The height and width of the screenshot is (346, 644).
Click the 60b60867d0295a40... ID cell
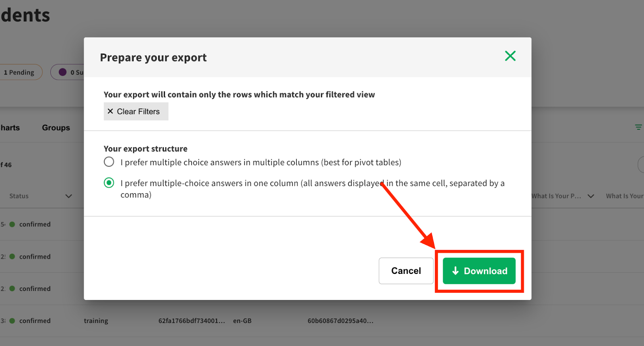pos(341,321)
